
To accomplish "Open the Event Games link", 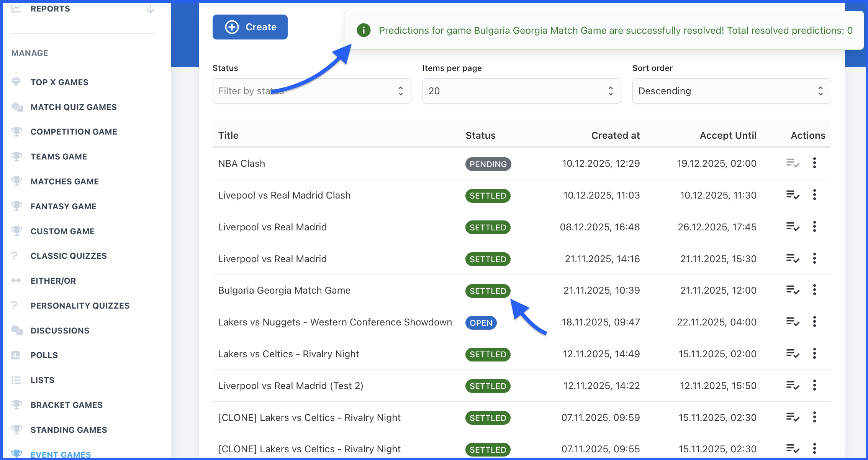I will [61, 455].
